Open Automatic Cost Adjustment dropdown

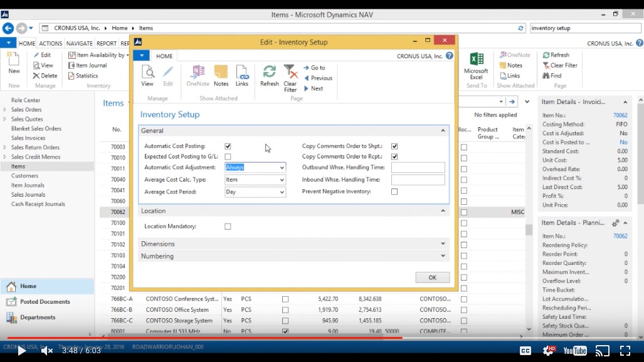[282, 167]
